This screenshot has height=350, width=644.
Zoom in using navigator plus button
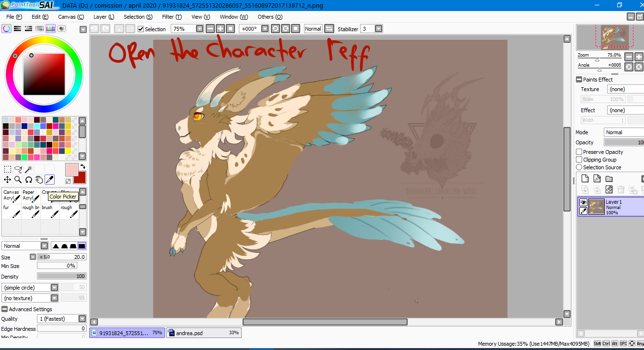coord(639,57)
